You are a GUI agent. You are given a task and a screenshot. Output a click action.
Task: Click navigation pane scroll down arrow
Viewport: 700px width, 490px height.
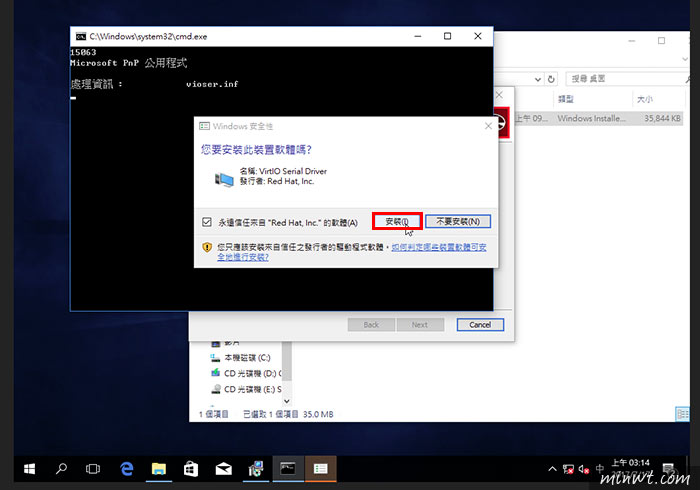287,401
